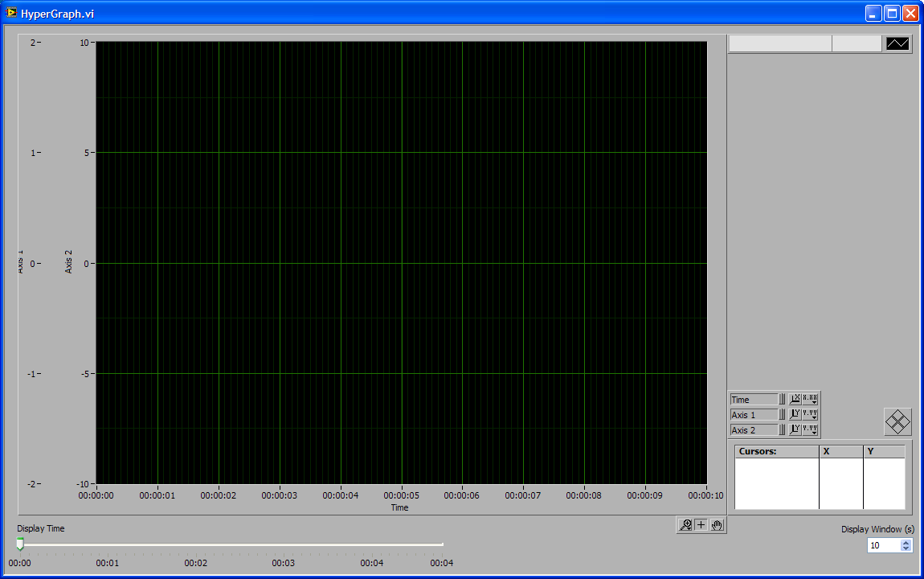The width and height of the screenshot is (924, 579).
Task: Click the Display Time slider thumb
Action: 20,544
